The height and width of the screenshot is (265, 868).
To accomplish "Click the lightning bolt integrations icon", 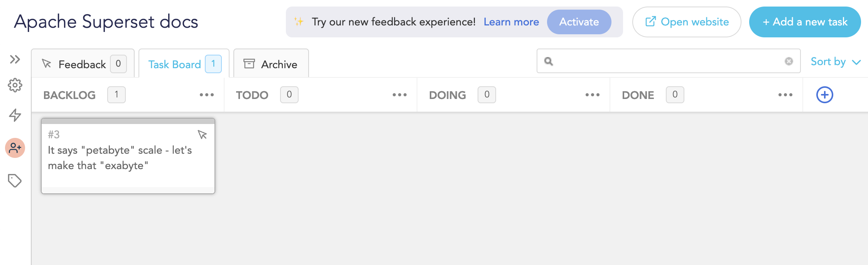I will coord(15,115).
